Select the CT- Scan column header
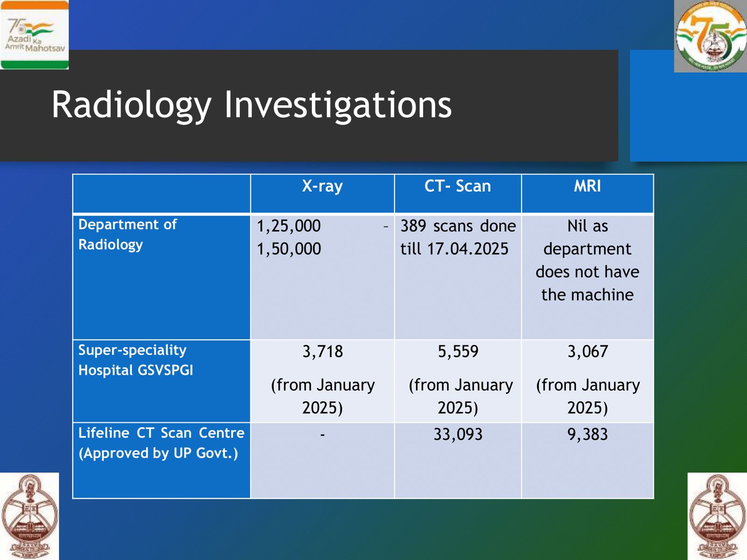747x560 pixels. pyautogui.click(x=458, y=186)
